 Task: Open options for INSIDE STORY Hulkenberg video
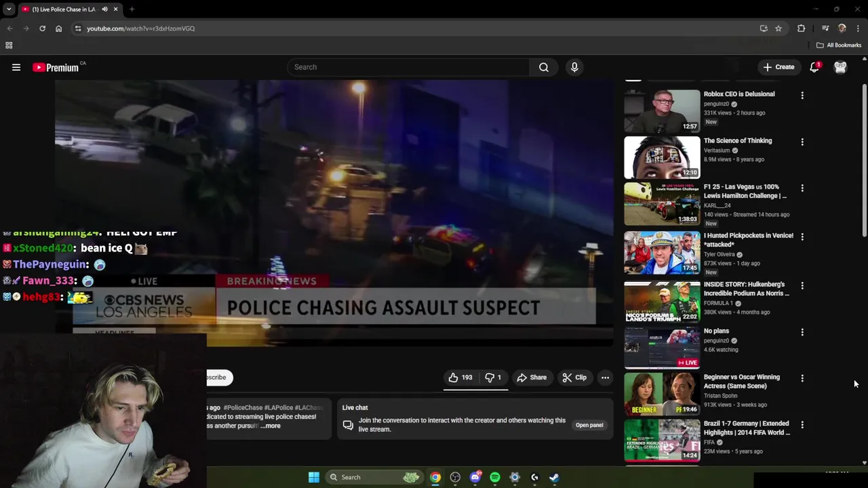point(802,286)
